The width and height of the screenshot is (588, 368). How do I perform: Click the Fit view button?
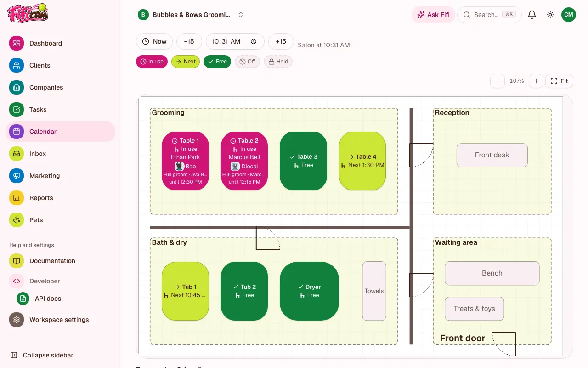tap(560, 81)
